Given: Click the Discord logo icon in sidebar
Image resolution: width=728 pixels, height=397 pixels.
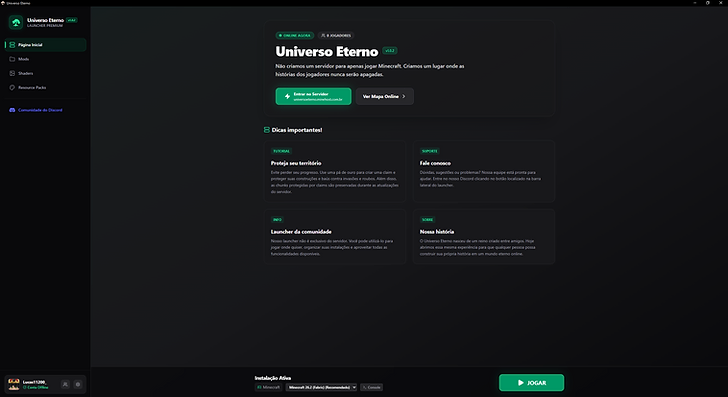Looking at the screenshot, I should point(12,110).
